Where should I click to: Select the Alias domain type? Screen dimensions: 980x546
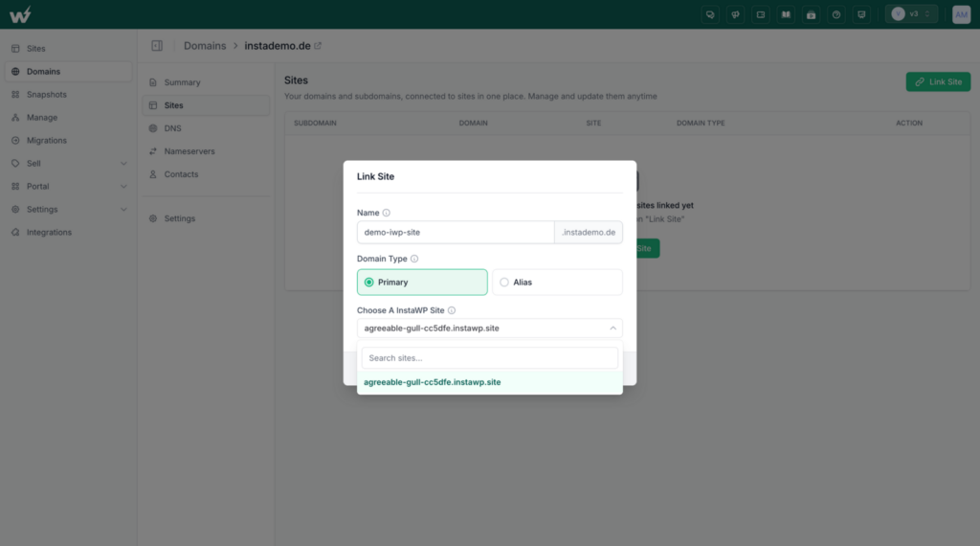[557, 282]
